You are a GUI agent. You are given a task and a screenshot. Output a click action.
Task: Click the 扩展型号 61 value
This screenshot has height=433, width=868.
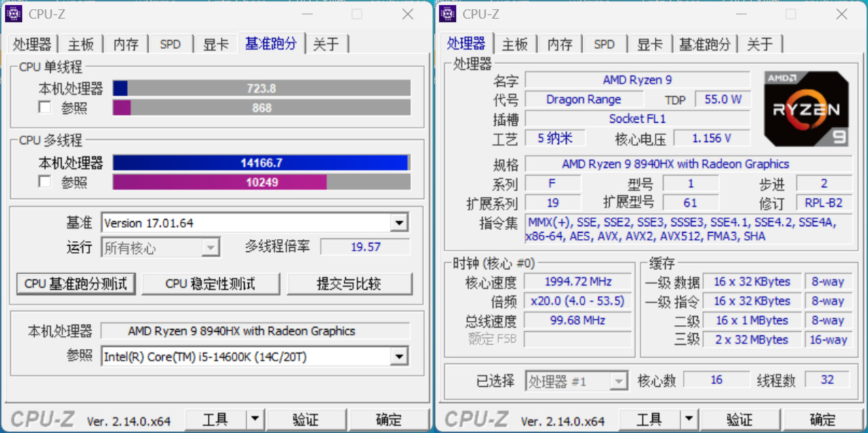click(x=690, y=202)
